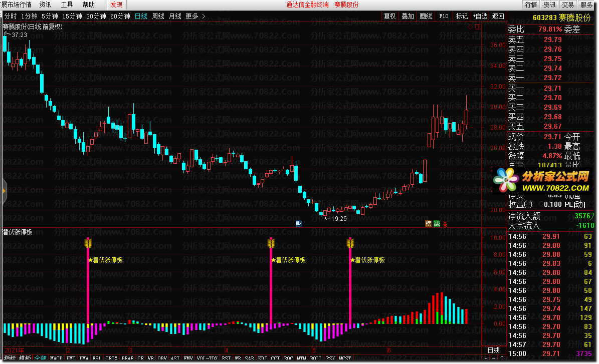Open the 模板 template tab
This screenshot has width=599, height=364.
(x=25, y=358)
